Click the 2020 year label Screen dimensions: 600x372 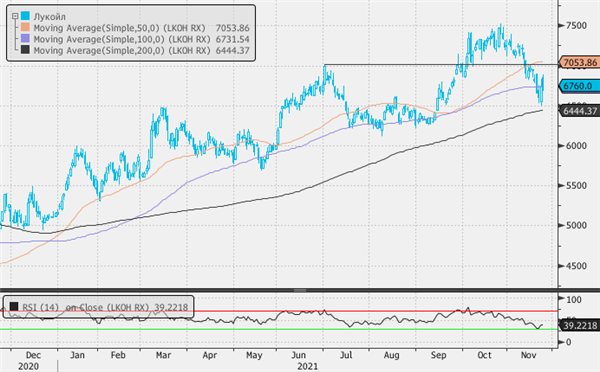[x=28, y=367]
